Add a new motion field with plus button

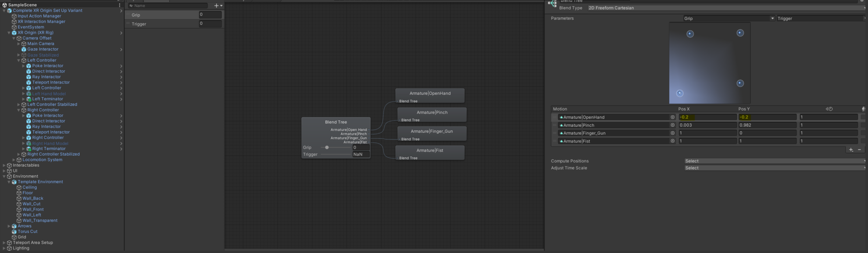tap(851, 150)
